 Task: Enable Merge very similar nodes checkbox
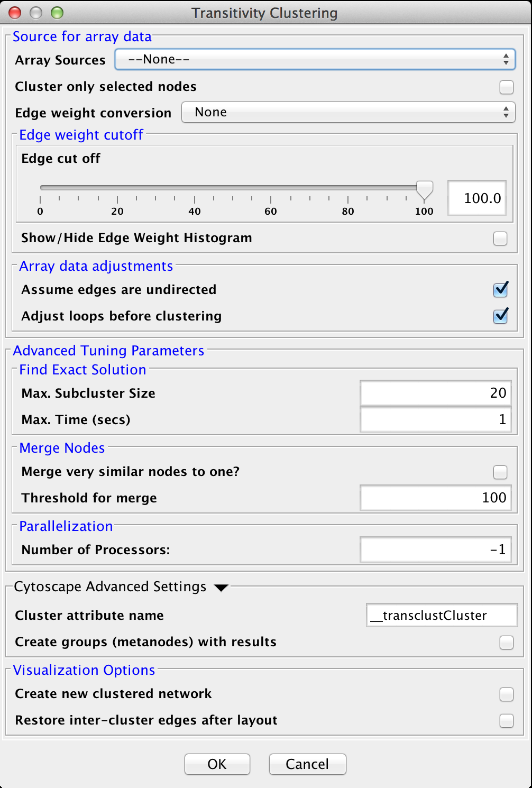pyautogui.click(x=500, y=472)
